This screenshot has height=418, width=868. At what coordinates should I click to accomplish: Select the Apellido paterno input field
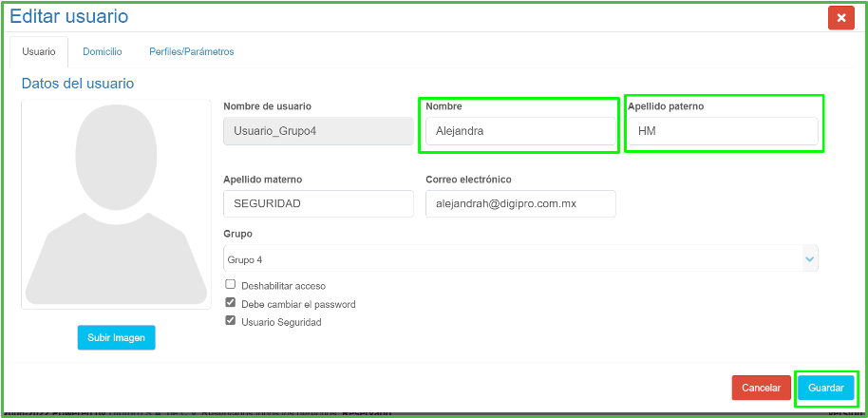(723, 131)
